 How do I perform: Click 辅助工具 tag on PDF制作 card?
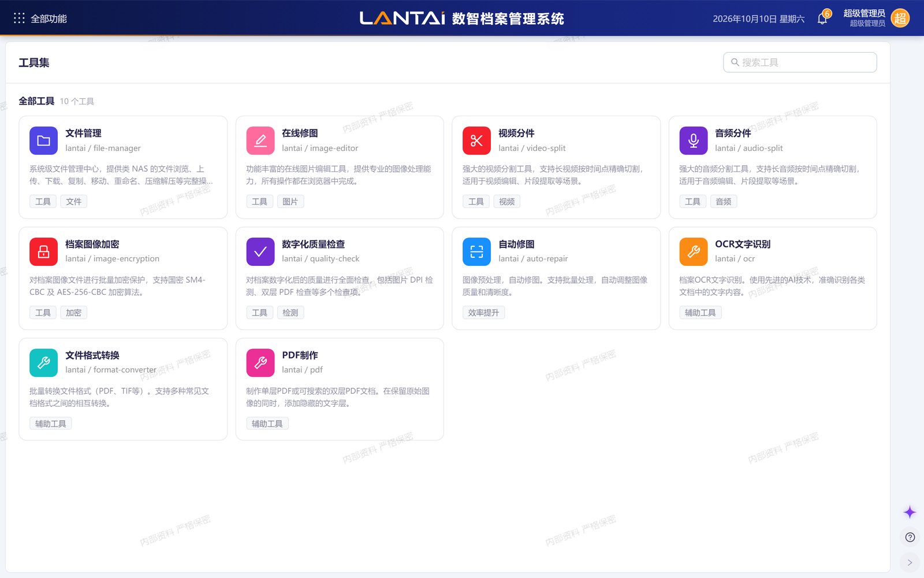(267, 424)
